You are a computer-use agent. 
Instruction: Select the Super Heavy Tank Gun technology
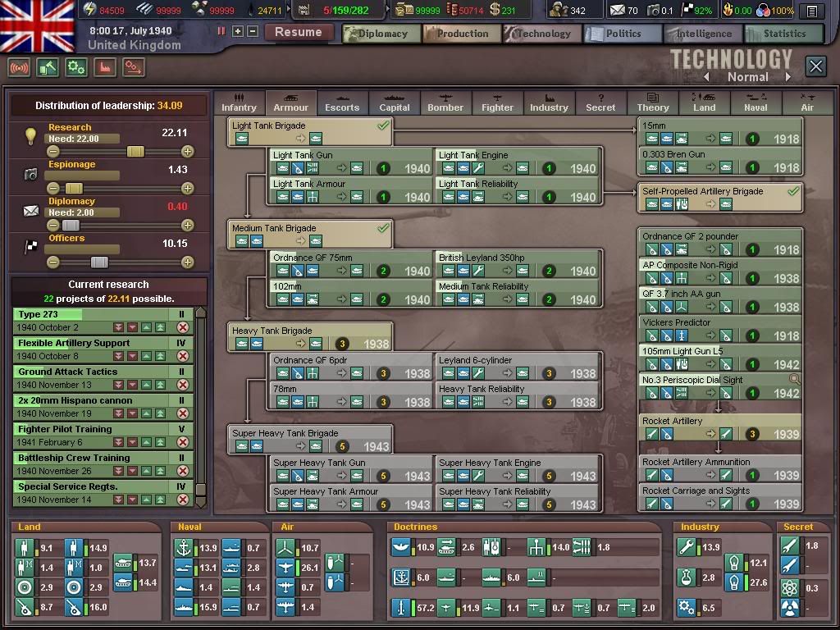[351, 470]
